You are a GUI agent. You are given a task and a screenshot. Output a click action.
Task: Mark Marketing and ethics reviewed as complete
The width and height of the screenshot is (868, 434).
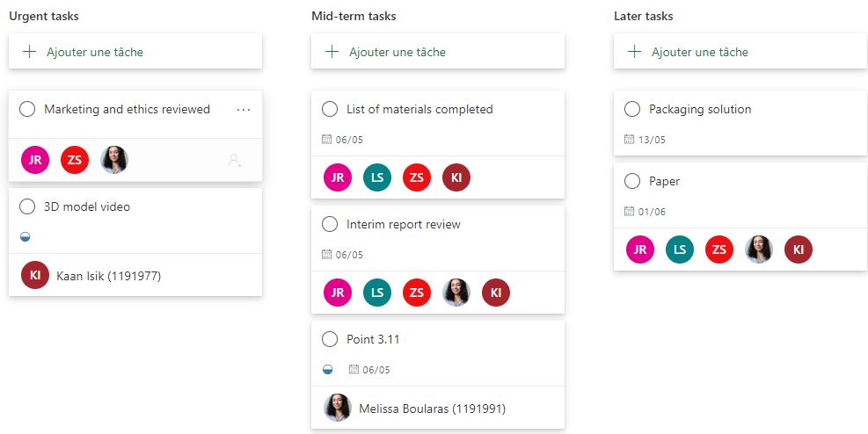tap(27, 110)
